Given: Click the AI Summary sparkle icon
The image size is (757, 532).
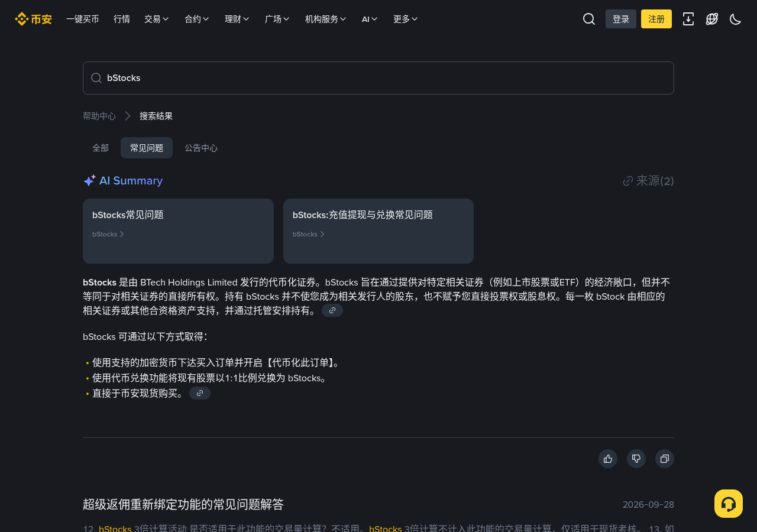Looking at the screenshot, I should pos(89,181).
